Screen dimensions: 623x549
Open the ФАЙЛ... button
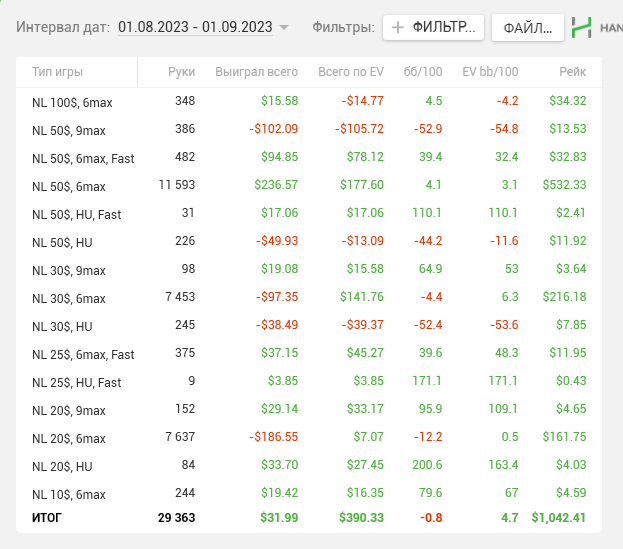(x=527, y=28)
